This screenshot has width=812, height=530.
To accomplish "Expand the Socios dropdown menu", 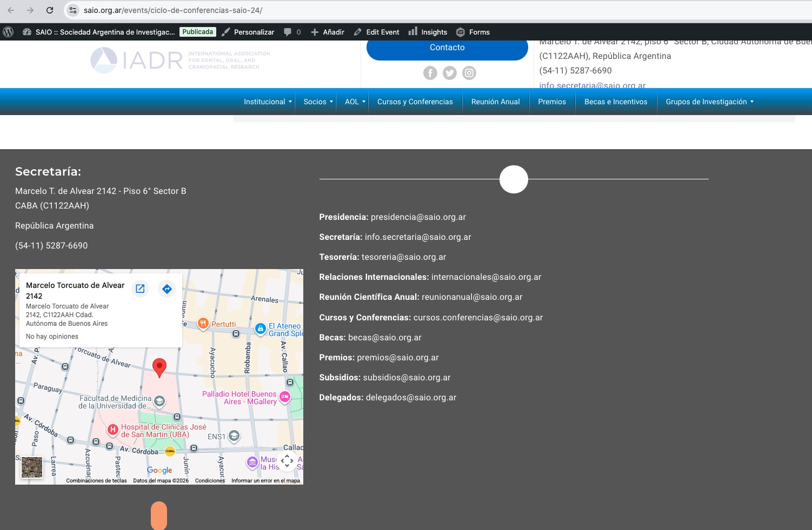I will tap(318, 102).
